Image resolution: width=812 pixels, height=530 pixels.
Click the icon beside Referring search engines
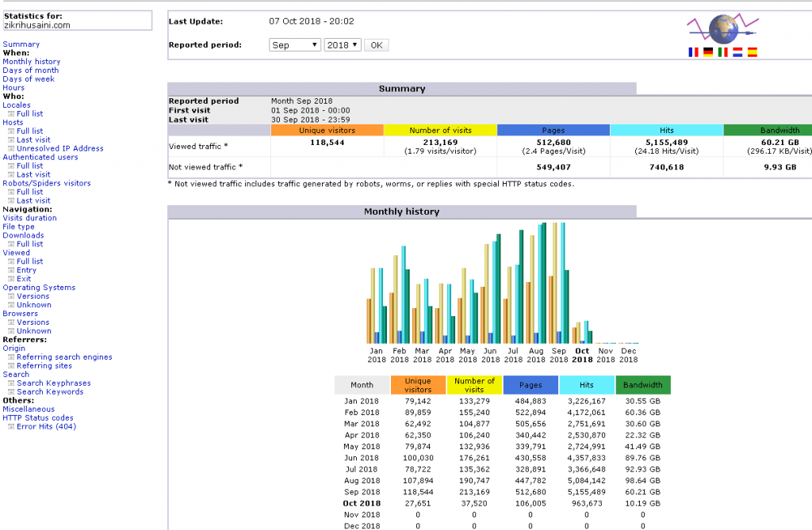click(x=11, y=357)
